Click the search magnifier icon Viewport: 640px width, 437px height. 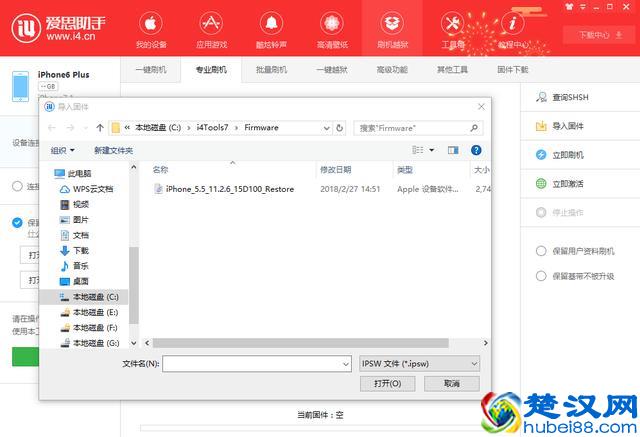coord(474,128)
